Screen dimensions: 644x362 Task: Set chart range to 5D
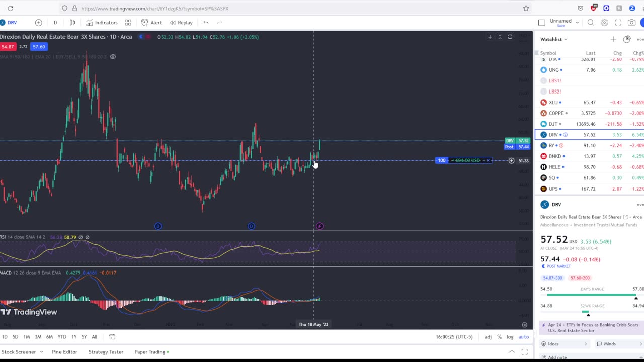(x=15, y=337)
